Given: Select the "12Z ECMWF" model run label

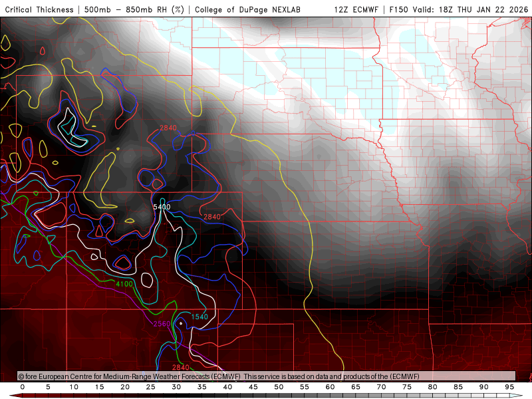Looking at the screenshot, I should pos(356,9).
